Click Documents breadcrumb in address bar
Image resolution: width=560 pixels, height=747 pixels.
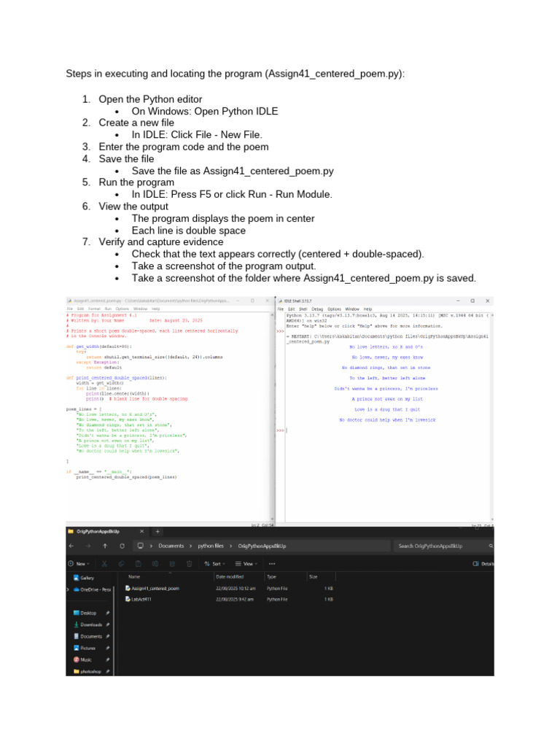[x=171, y=546]
